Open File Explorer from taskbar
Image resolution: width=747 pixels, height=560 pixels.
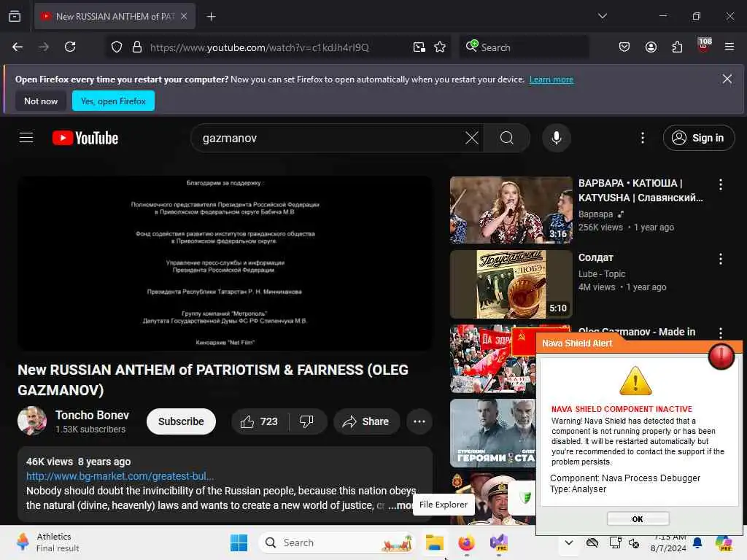(435, 542)
